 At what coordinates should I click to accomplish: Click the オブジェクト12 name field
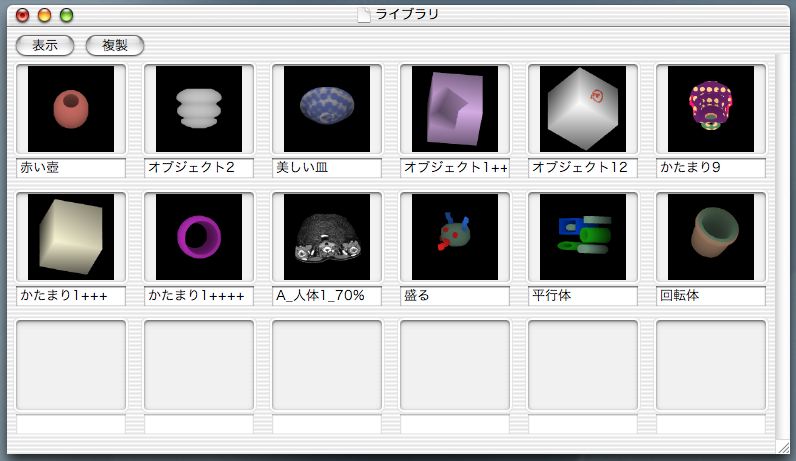pyautogui.click(x=583, y=168)
